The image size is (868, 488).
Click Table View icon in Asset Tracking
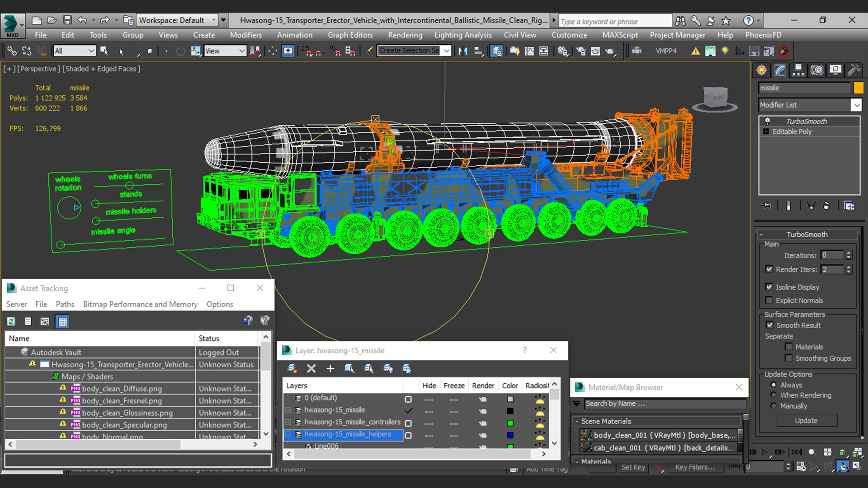pyautogui.click(x=62, y=321)
